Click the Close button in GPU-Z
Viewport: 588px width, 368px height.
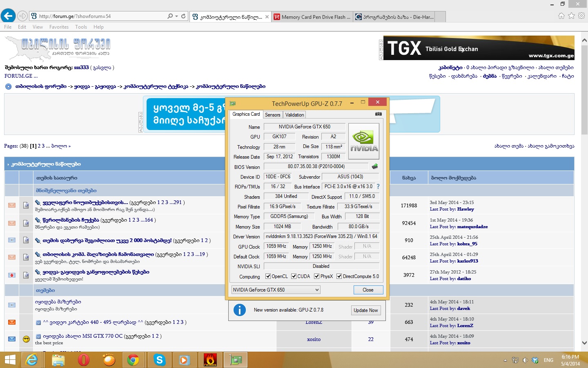pos(368,290)
